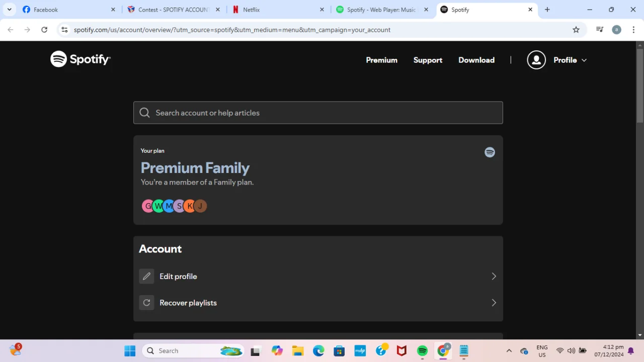Image resolution: width=644 pixels, height=362 pixels.
Task: Open the Download nav link
Action: 476,60
